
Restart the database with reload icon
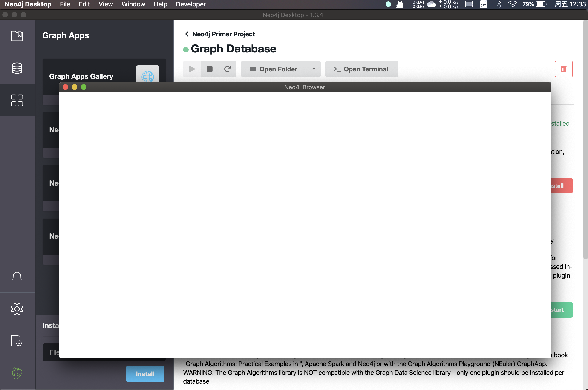click(227, 69)
